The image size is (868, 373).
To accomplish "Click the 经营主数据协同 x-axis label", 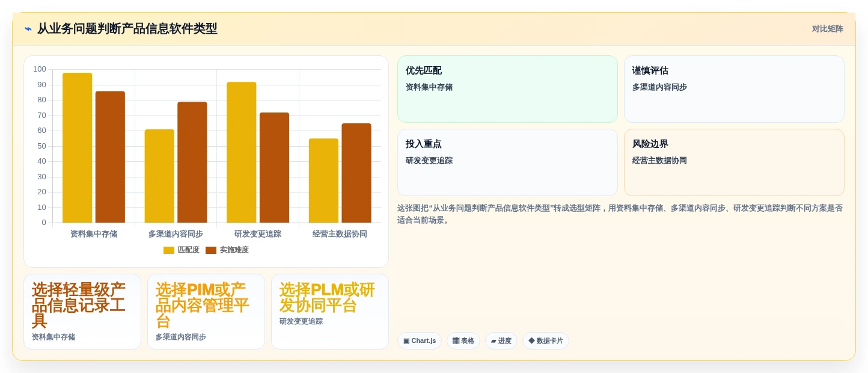I will (340, 234).
